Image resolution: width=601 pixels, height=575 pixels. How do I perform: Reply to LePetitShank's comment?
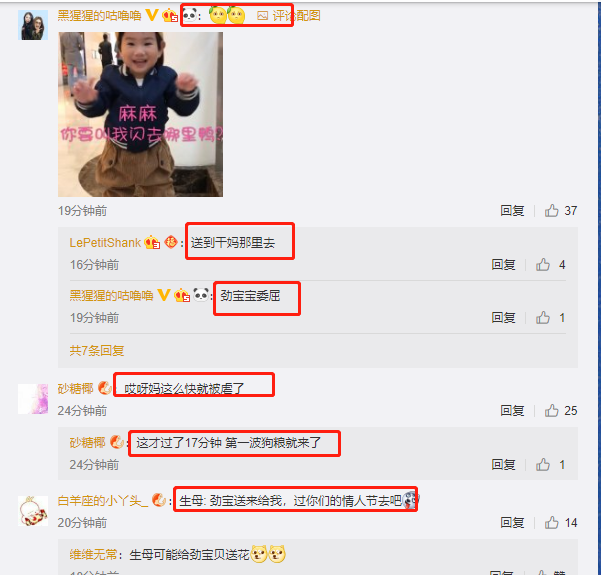[x=503, y=264]
